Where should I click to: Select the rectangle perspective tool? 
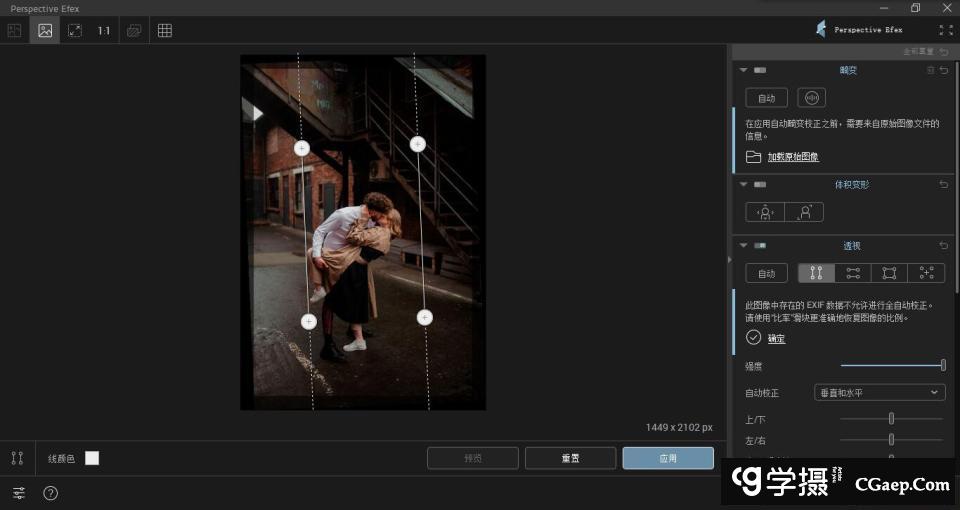[x=889, y=273]
